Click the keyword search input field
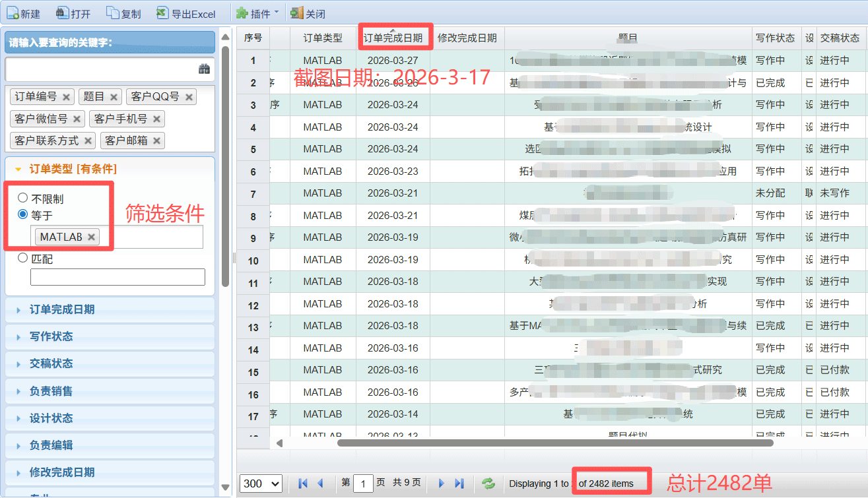Viewport: 868px width, 498px height. [99, 69]
